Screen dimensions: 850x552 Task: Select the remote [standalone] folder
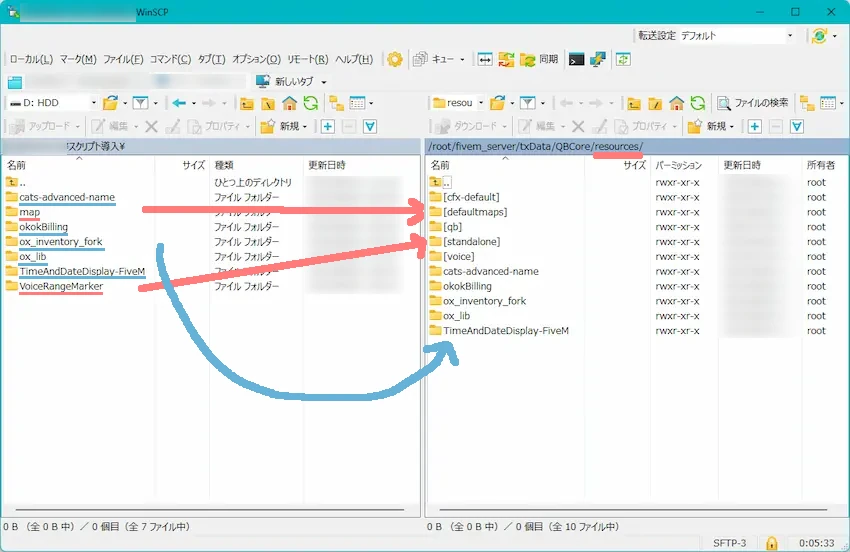[x=472, y=242]
